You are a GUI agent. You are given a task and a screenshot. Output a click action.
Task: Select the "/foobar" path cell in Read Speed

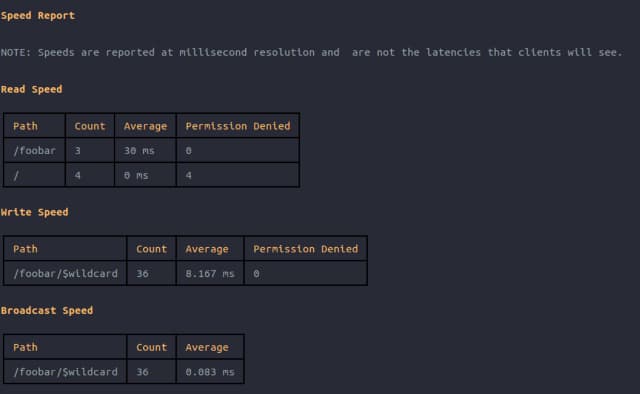pyautogui.click(x=34, y=151)
